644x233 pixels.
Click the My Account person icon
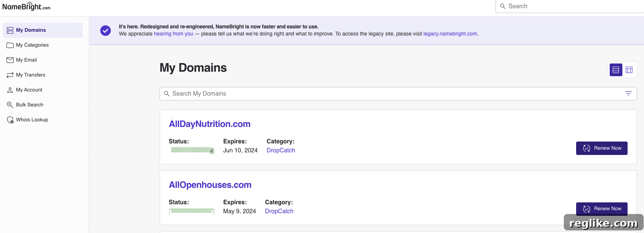[x=10, y=90]
